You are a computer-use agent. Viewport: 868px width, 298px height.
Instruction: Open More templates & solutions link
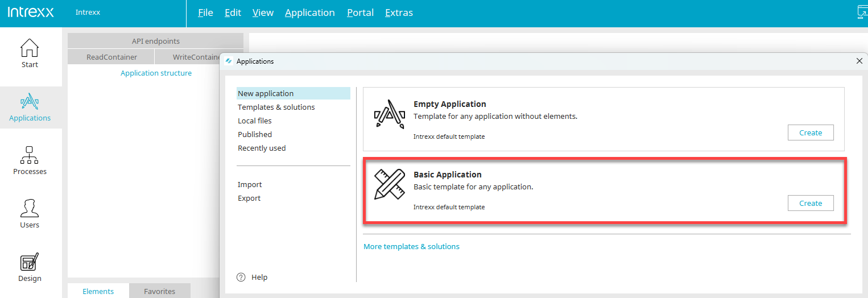tap(411, 246)
